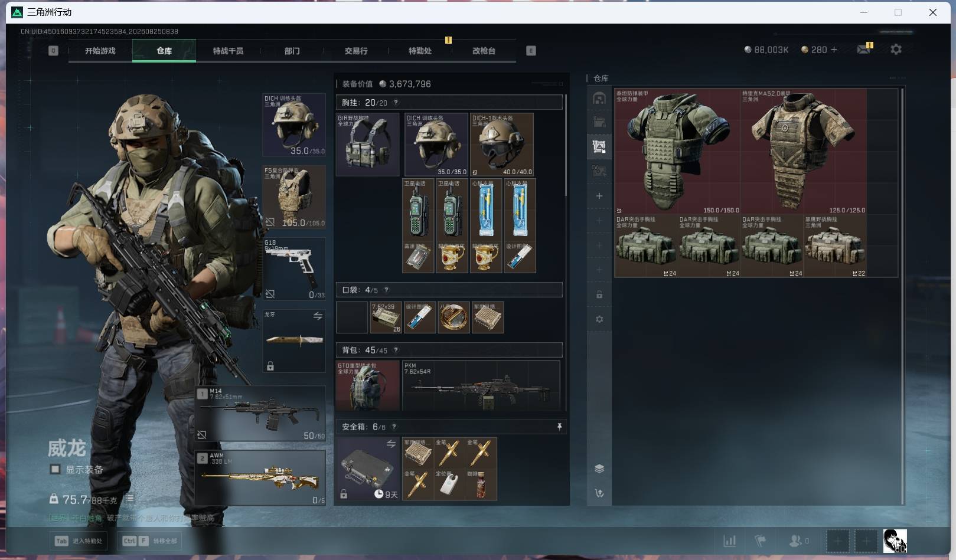Open the 特战干员 tab
The image size is (956, 560).
[x=228, y=51]
